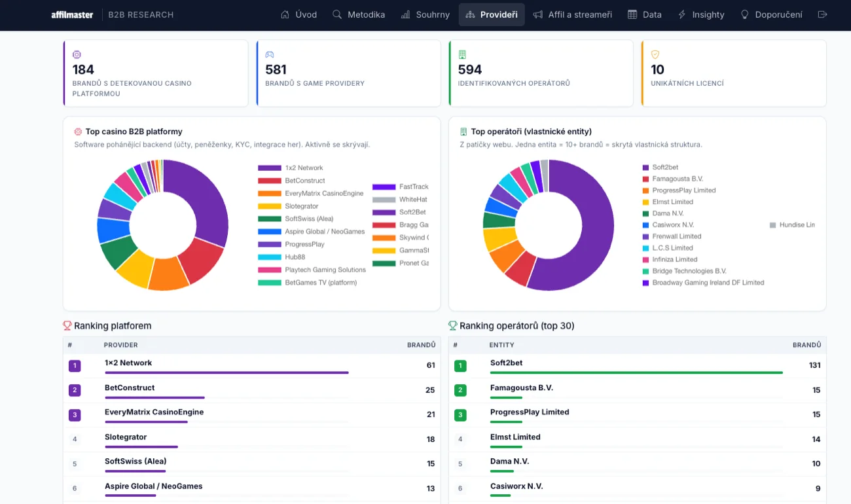Toggle BetConstruct legend entry
This screenshot has width=851, height=504.
tap(291, 181)
